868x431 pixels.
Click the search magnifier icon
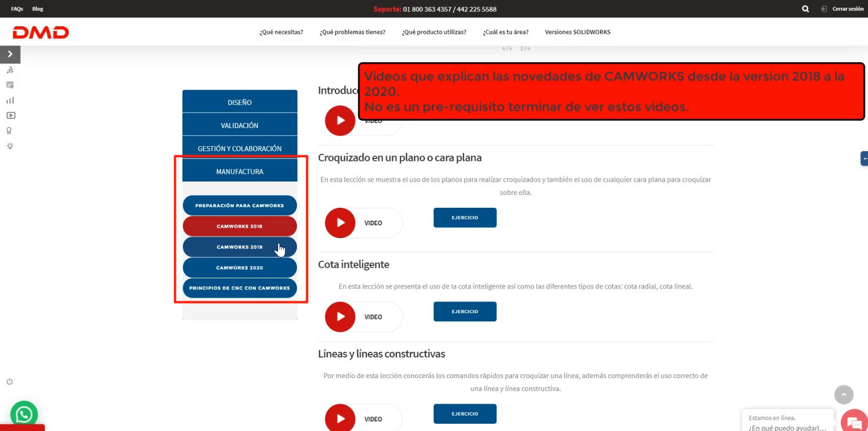click(x=805, y=9)
